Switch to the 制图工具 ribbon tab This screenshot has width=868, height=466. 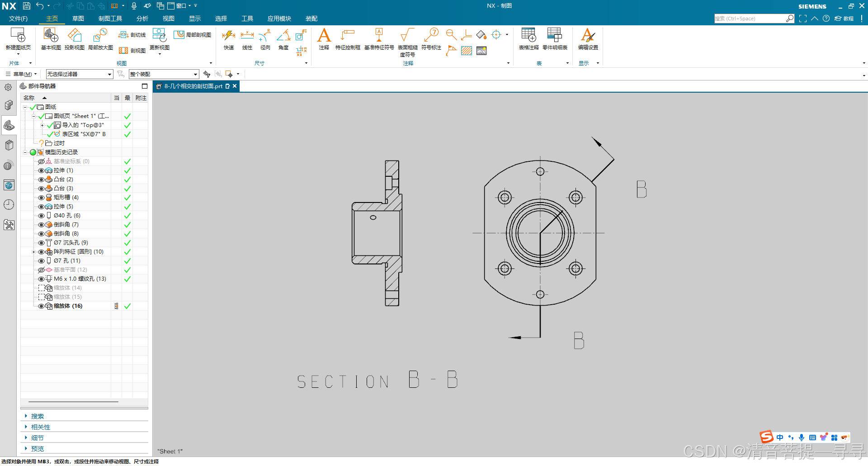point(110,19)
